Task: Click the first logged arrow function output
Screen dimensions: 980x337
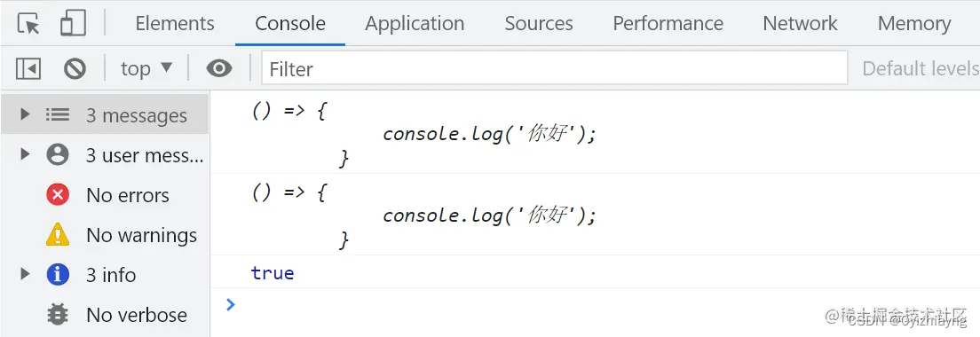Action: pos(424,134)
